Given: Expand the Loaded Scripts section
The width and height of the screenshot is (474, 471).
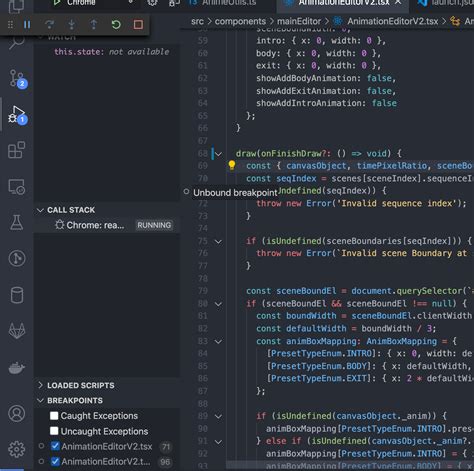Looking at the screenshot, I should pos(40,385).
